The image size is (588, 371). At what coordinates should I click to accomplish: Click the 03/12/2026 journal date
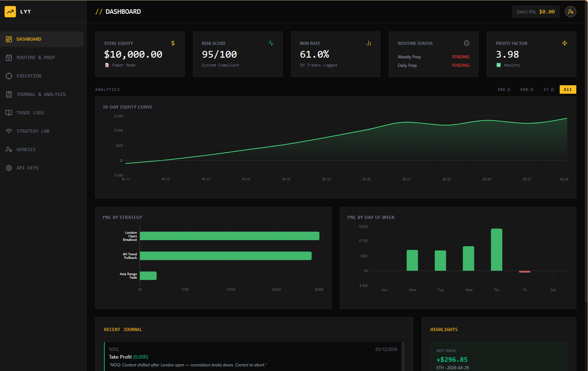tap(386, 349)
